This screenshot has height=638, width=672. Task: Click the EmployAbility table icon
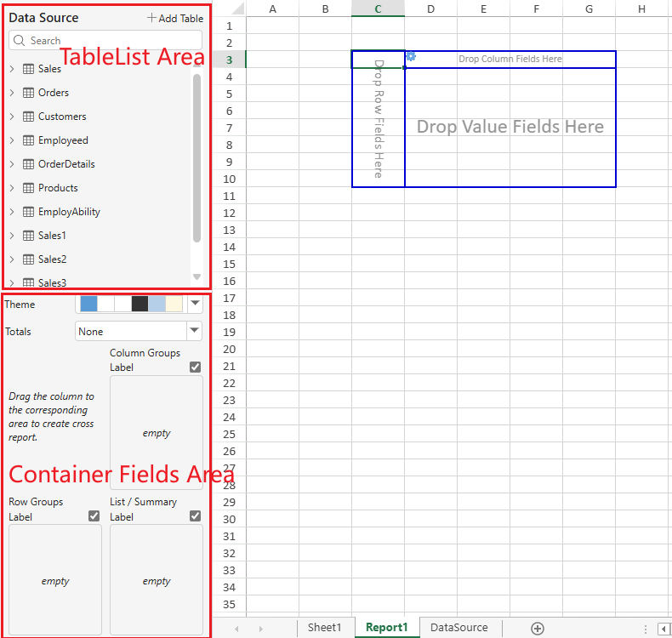click(x=28, y=212)
